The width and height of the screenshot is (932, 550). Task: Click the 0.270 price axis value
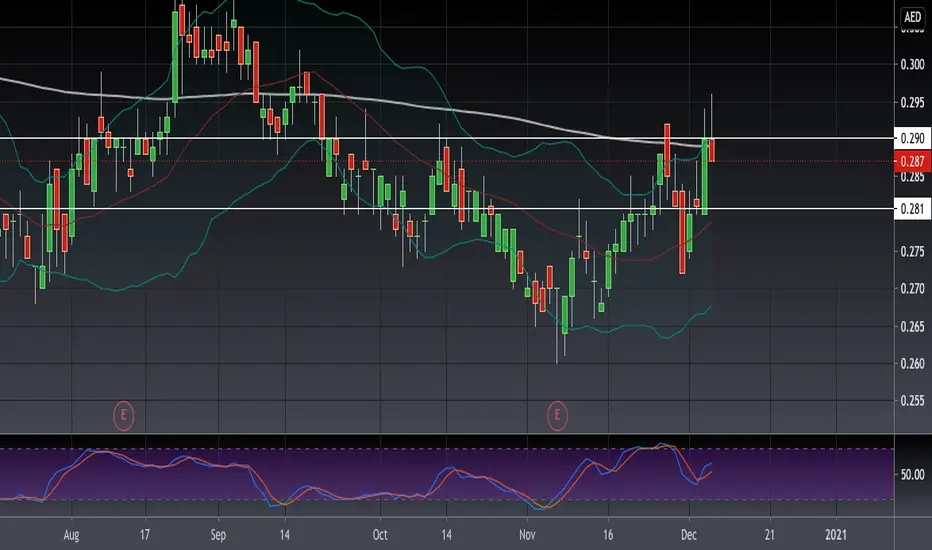912,289
